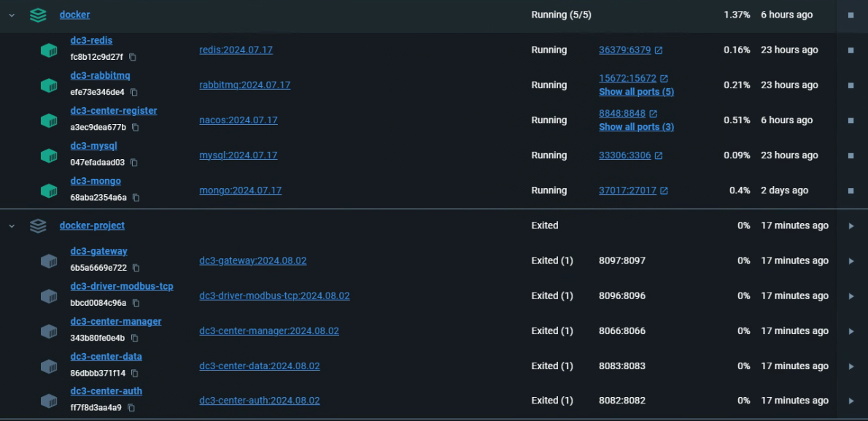Click the dc3-mysql container icon

click(x=49, y=155)
